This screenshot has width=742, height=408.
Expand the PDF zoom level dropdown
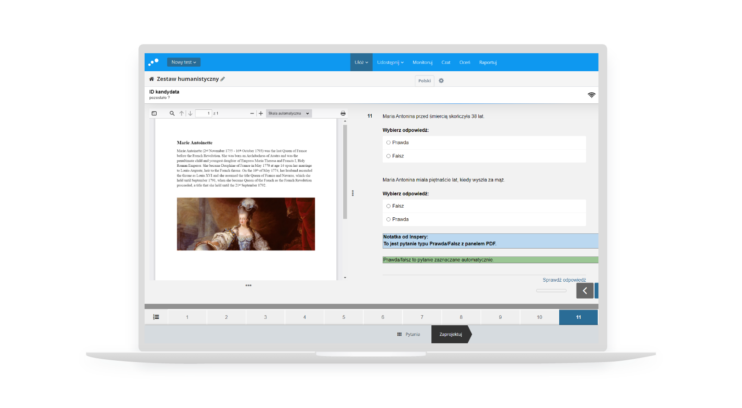(289, 113)
